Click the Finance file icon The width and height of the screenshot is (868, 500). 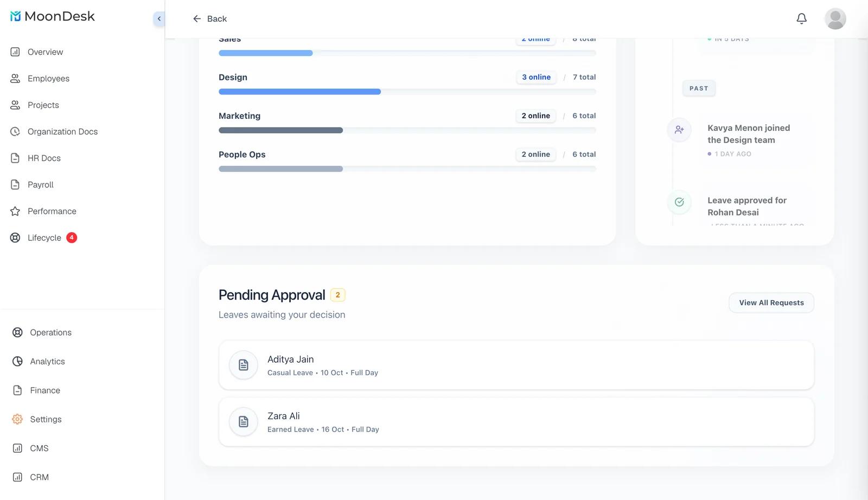[x=17, y=390]
